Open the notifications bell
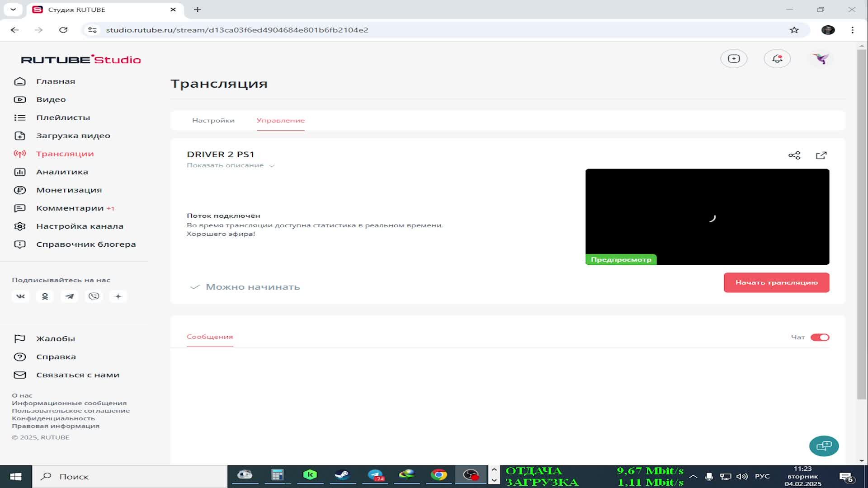The width and height of the screenshot is (868, 488). 777,59
